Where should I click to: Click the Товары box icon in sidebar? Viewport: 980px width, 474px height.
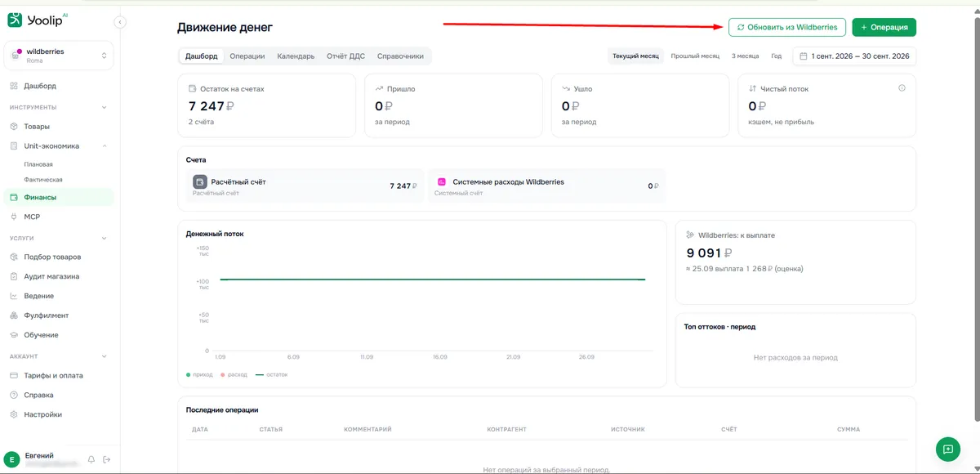(14, 127)
